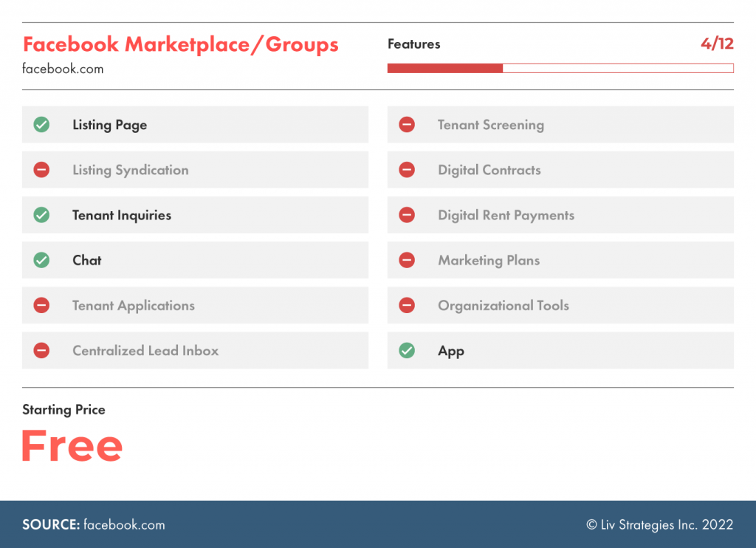Click the large Free price text
The width and height of the screenshot is (756, 548).
pyautogui.click(x=72, y=446)
